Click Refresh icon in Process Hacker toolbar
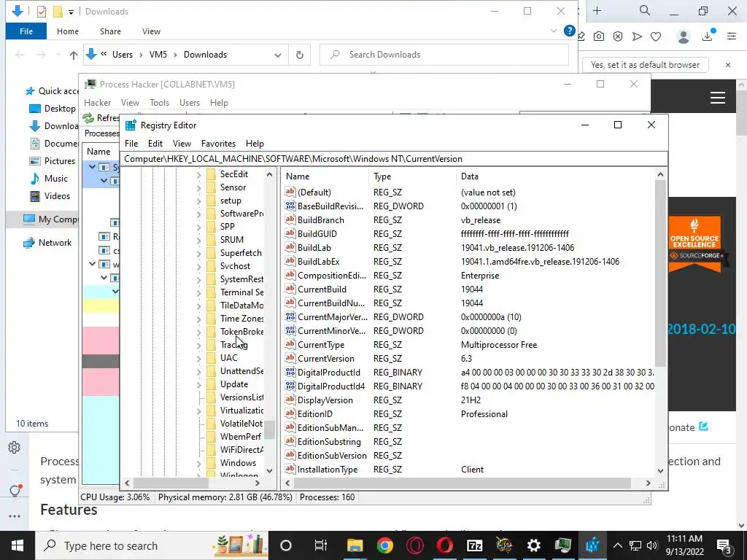The image size is (747, 560). click(88, 117)
